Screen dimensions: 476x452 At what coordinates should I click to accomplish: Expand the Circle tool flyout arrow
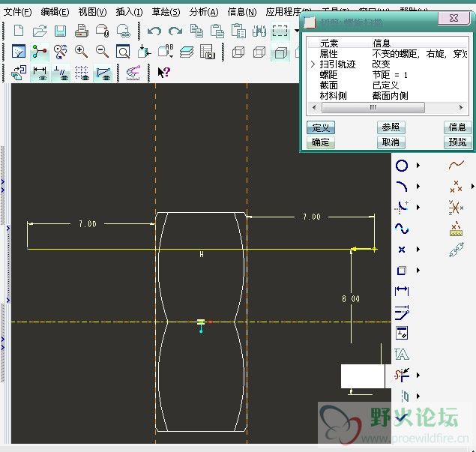point(418,166)
